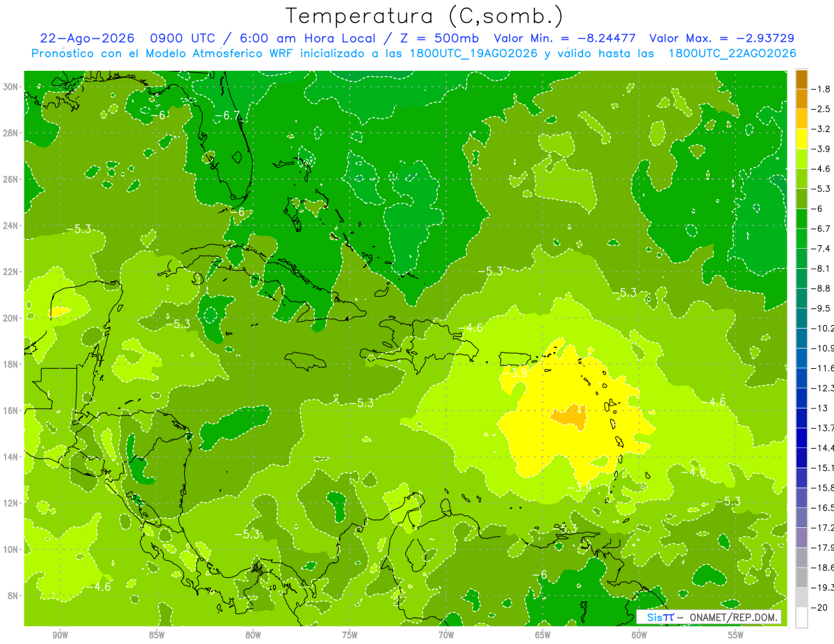
Task: Click the "1800UTC_22AGO2026" valid-until time text
Action: 732,53
